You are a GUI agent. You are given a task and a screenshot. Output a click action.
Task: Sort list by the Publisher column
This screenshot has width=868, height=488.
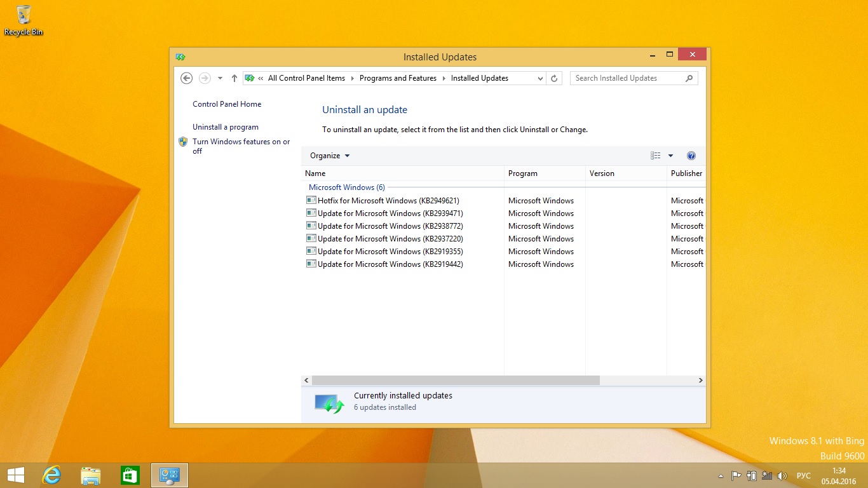tap(686, 173)
